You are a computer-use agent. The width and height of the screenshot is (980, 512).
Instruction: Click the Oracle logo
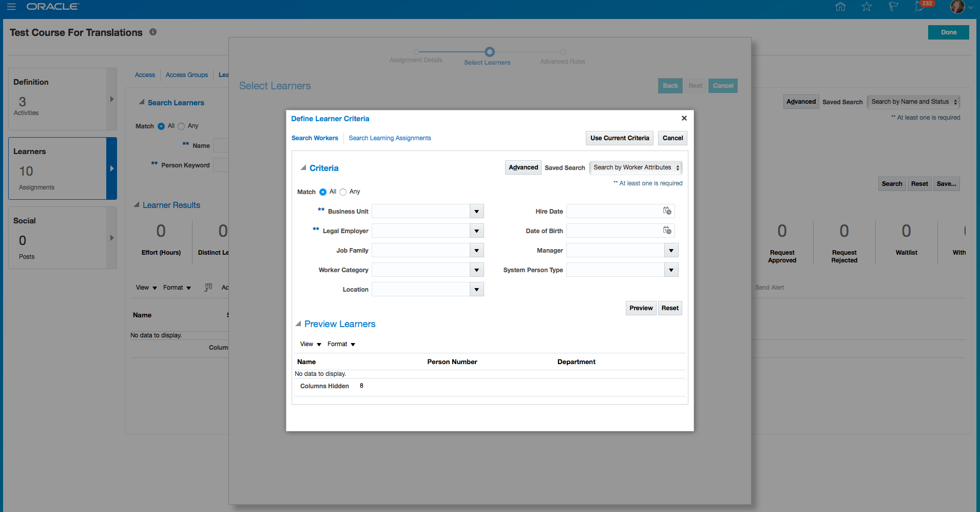52,7
